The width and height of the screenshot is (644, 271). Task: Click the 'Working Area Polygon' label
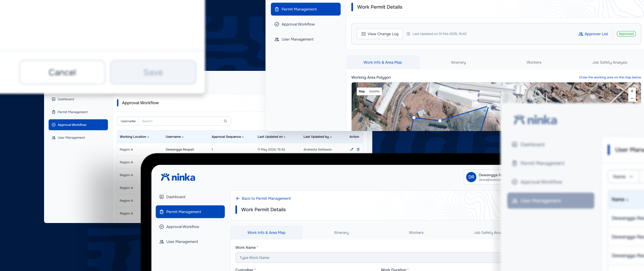[371, 77]
